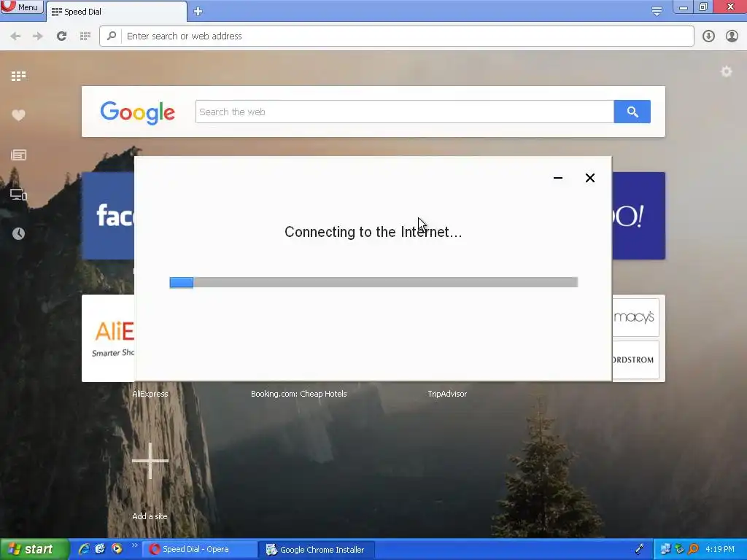This screenshot has height=560, width=747.
Task: Switch to Google Chrome Installer taskbar item
Action: 317,550
